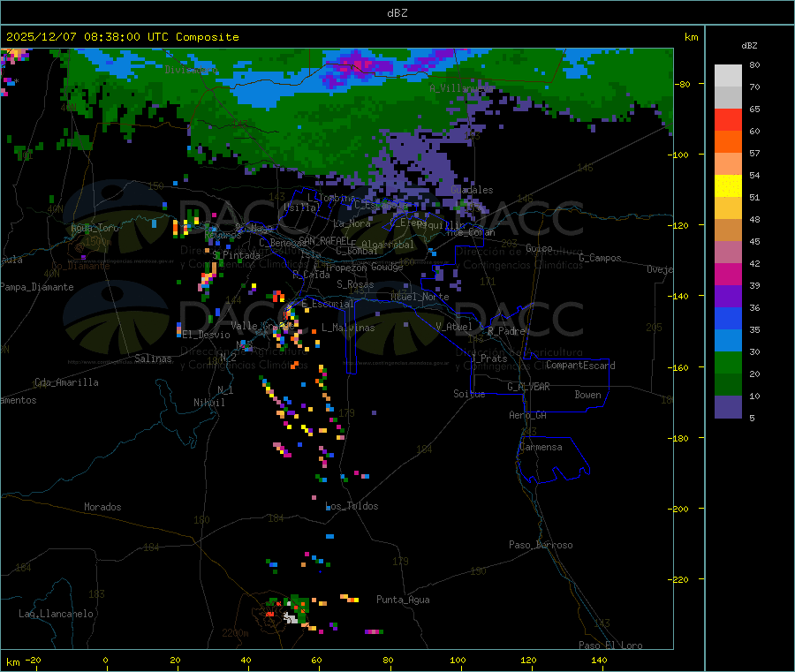Select the magenta 39-42 dBZ swatch

tap(728, 274)
